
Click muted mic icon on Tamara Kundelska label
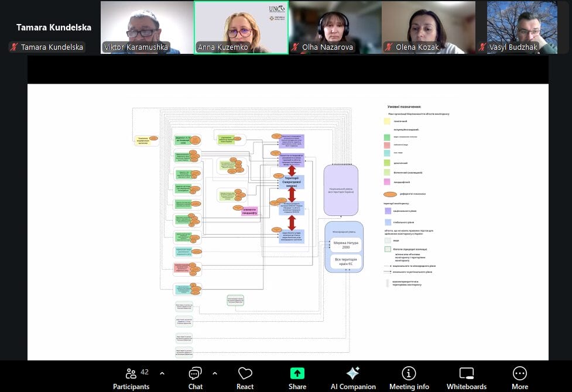click(14, 47)
